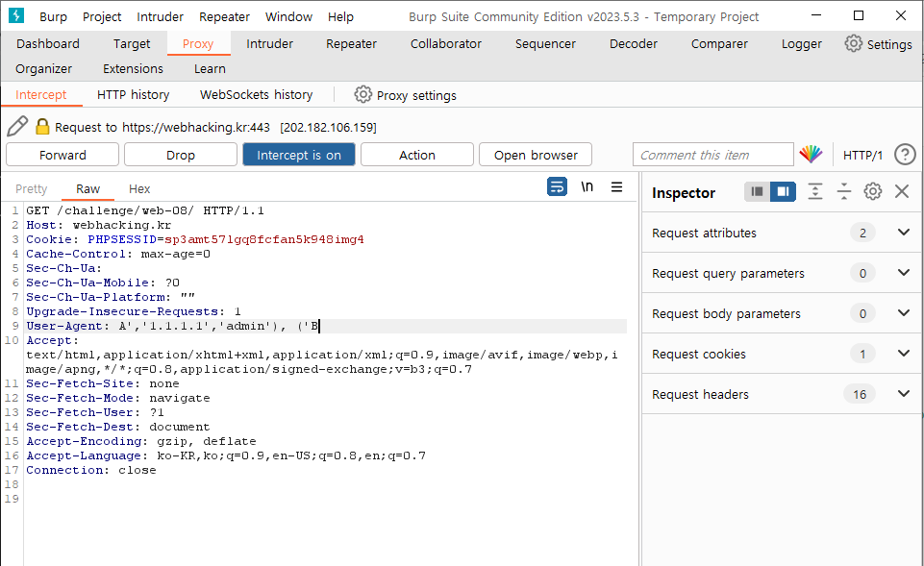This screenshot has width=924, height=566.
Task: Click the pencil edit icon beside request
Action: click(x=17, y=126)
